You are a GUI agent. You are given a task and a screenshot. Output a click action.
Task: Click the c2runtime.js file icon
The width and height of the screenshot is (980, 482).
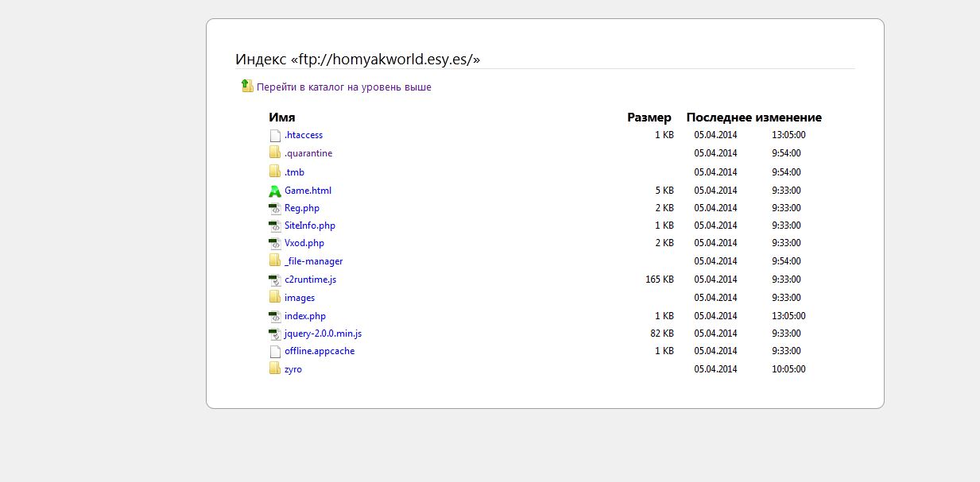click(275, 280)
